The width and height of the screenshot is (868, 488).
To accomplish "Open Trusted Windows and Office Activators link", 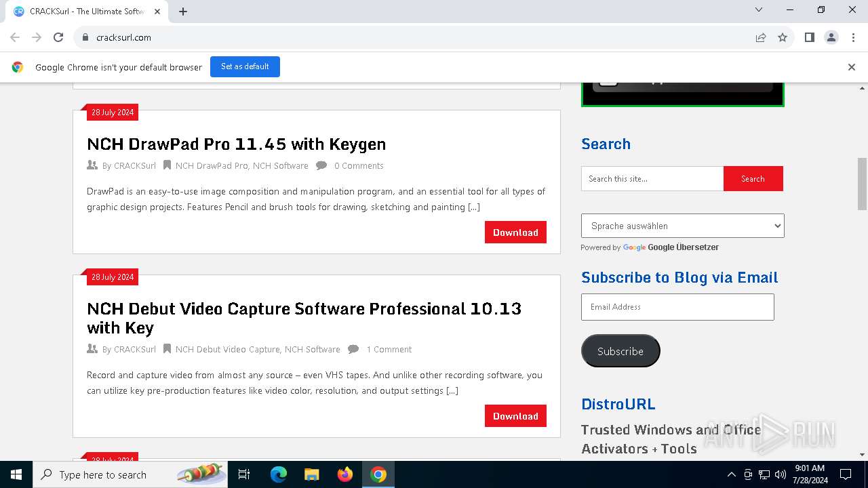I will click(x=671, y=439).
